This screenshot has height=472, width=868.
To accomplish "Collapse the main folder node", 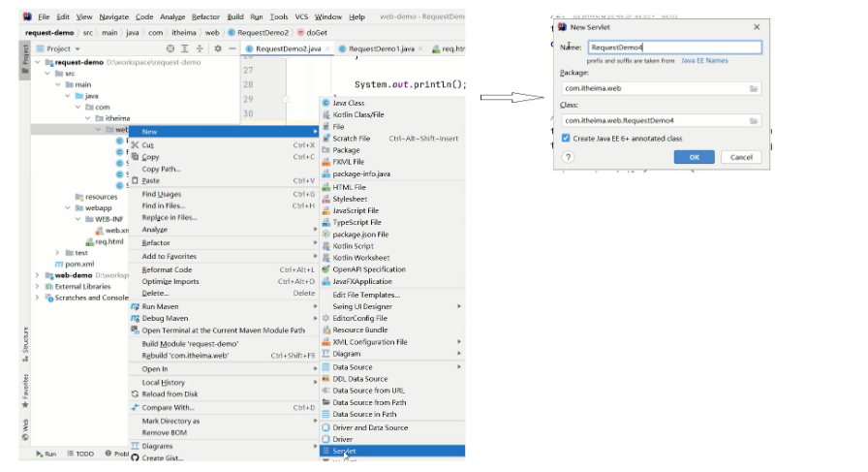I will (x=57, y=84).
